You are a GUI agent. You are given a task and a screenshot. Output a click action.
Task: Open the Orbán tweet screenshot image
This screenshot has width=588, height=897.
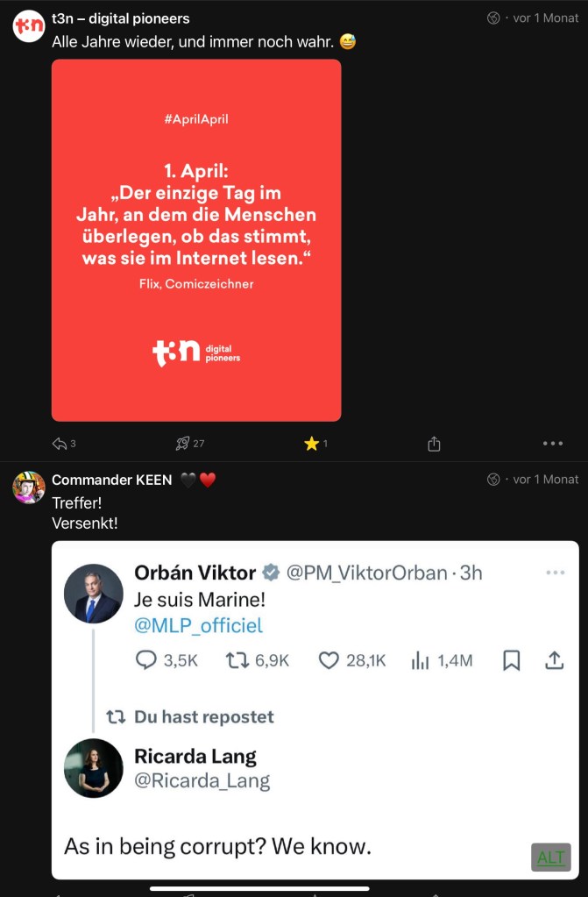coord(315,710)
